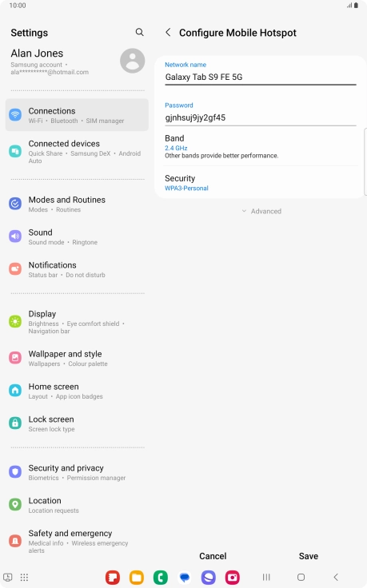Edit the Network name field
Image resolution: width=367 pixels, height=588 pixels.
[261, 77]
